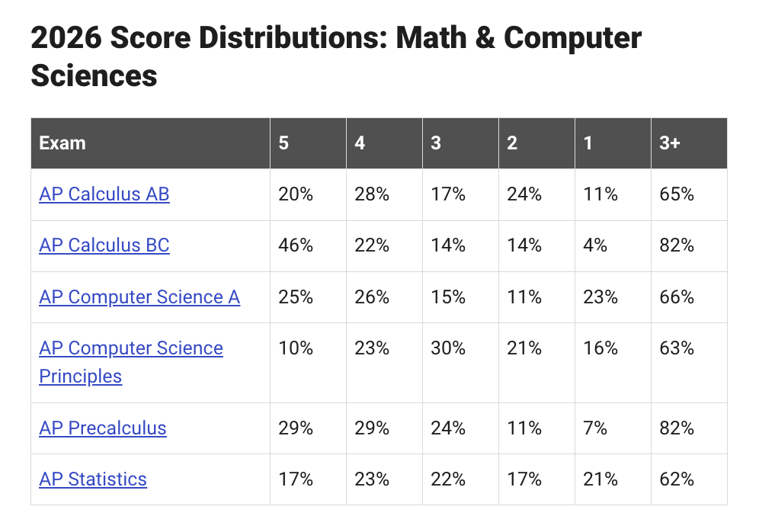Open the AP Calculus BC link
Image resolution: width=759 pixels, height=532 pixels.
click(104, 245)
